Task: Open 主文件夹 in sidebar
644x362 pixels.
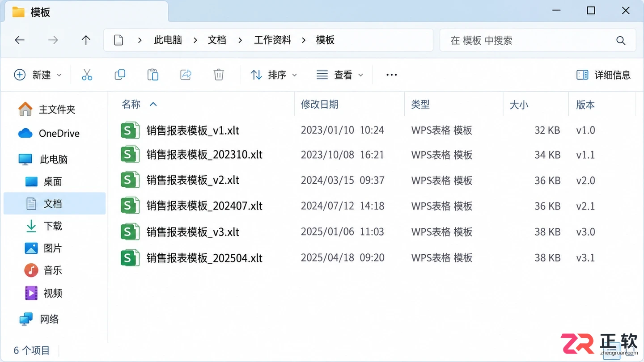Action: click(47, 109)
